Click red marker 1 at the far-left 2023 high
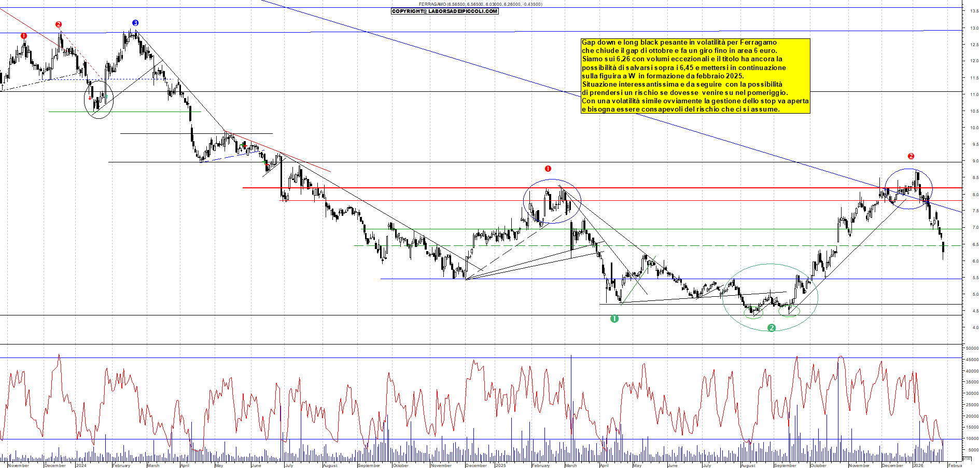The height and width of the screenshot is (468, 980). [x=24, y=36]
